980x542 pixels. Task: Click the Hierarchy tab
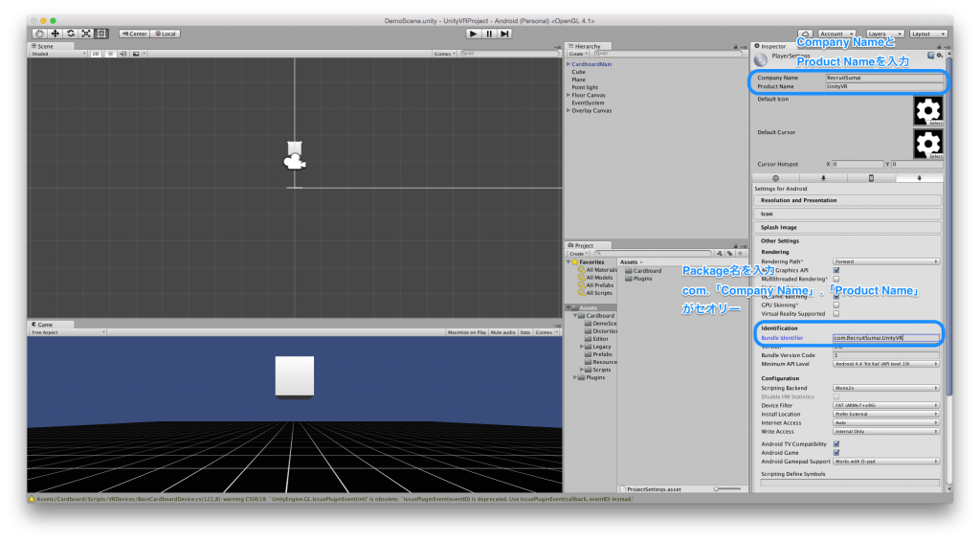[588, 46]
